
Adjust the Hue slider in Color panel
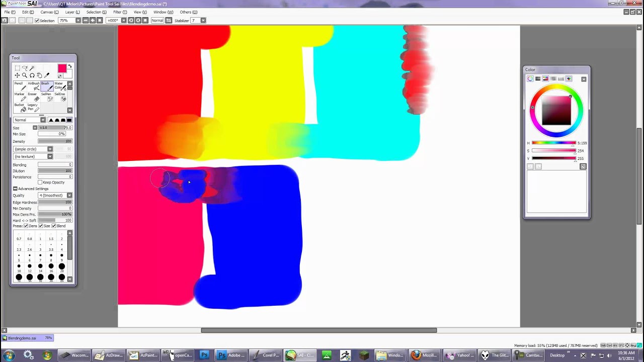553,143
